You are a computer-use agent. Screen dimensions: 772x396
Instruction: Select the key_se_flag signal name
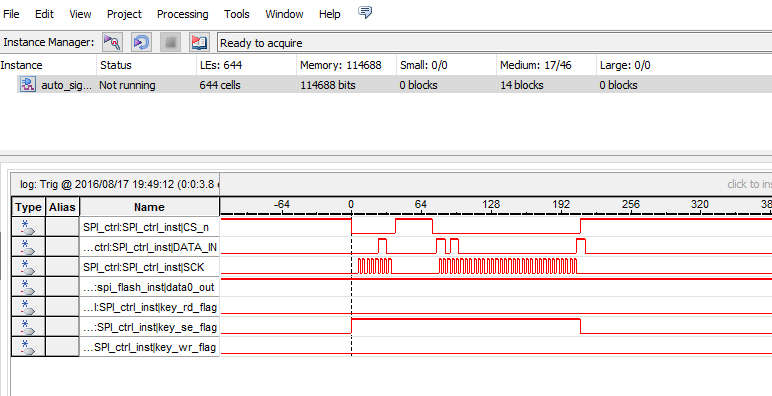[149, 327]
